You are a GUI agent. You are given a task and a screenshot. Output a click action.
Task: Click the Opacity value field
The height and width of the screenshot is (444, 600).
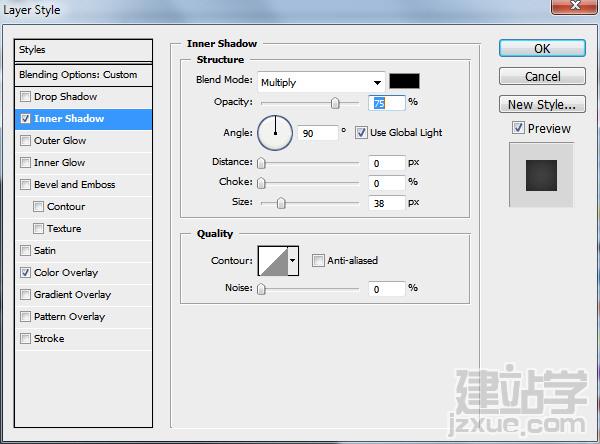click(386, 103)
